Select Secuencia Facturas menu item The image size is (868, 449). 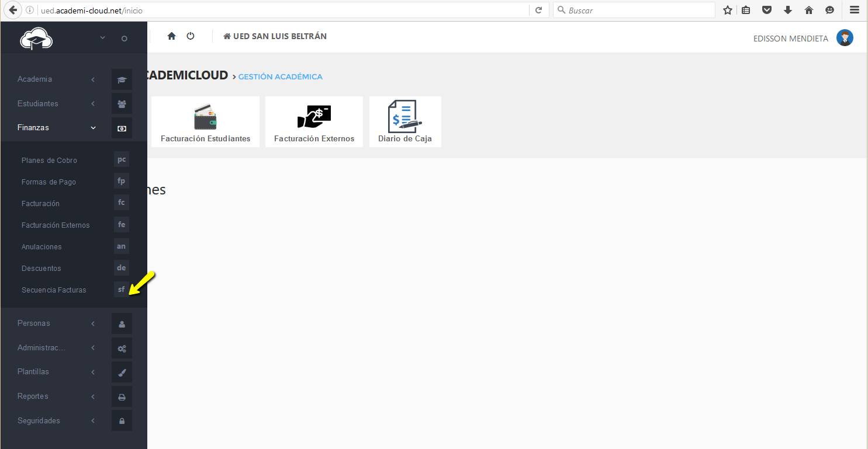pyautogui.click(x=54, y=290)
